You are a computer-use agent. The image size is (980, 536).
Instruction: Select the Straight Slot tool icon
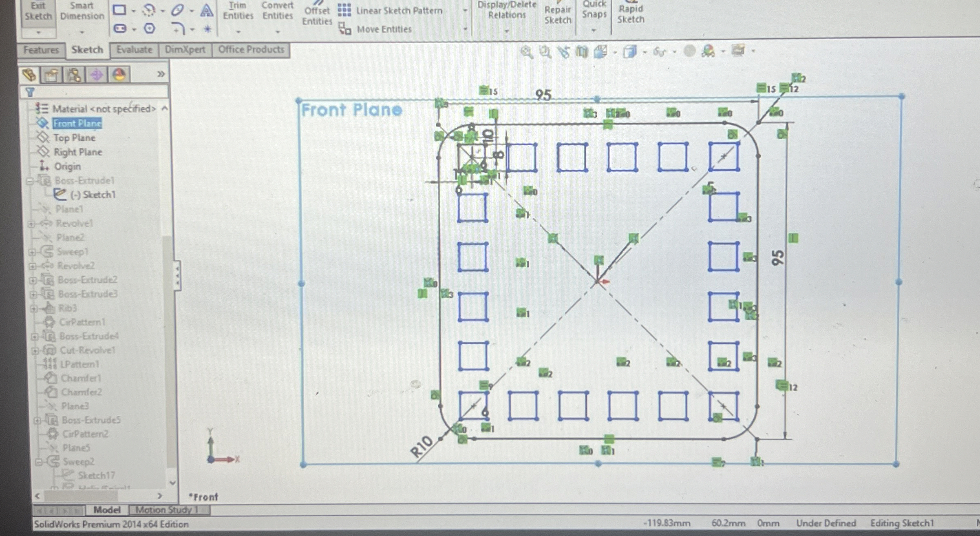(x=119, y=29)
